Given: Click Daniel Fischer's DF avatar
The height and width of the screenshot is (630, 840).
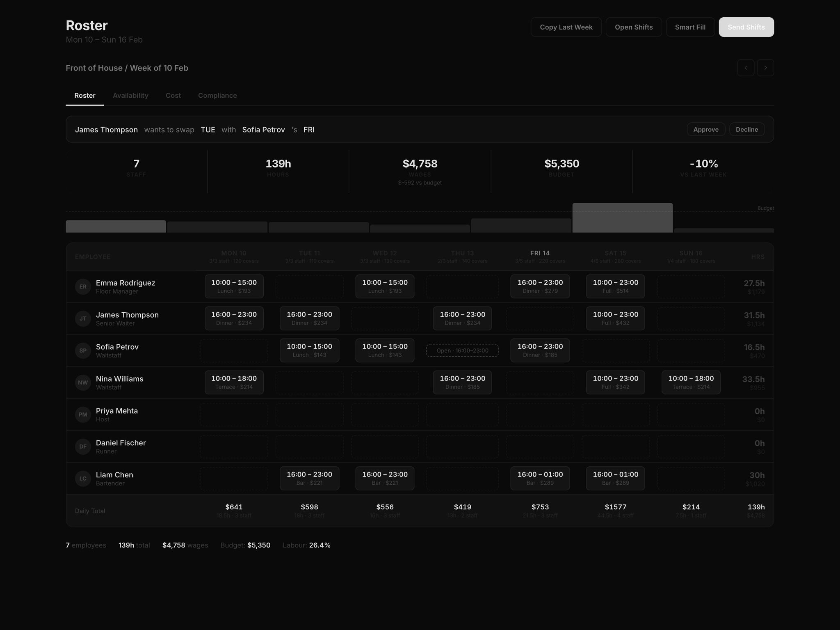Looking at the screenshot, I should click(83, 447).
